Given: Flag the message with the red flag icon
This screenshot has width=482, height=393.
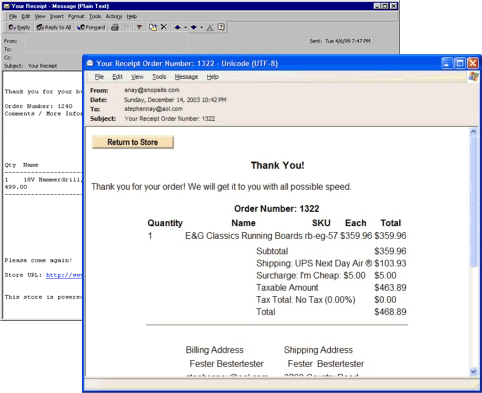Looking at the screenshot, I should point(139,27).
